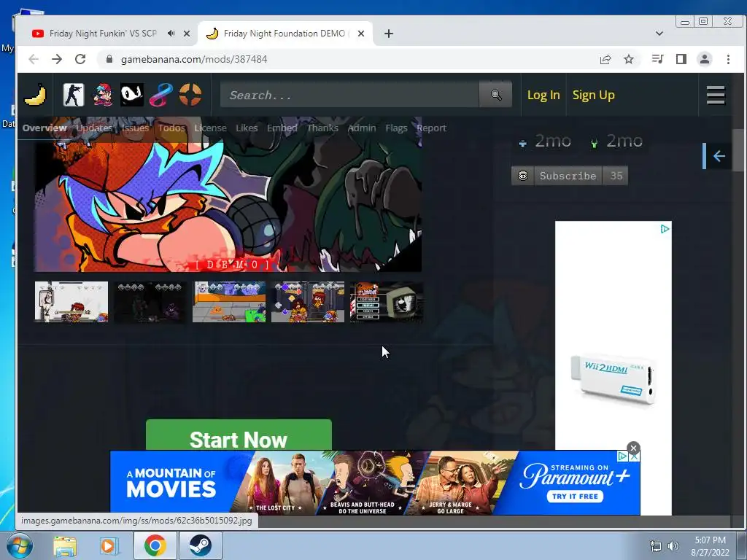Toggle Chrome side panel
The height and width of the screenshot is (560, 747).
(x=681, y=59)
